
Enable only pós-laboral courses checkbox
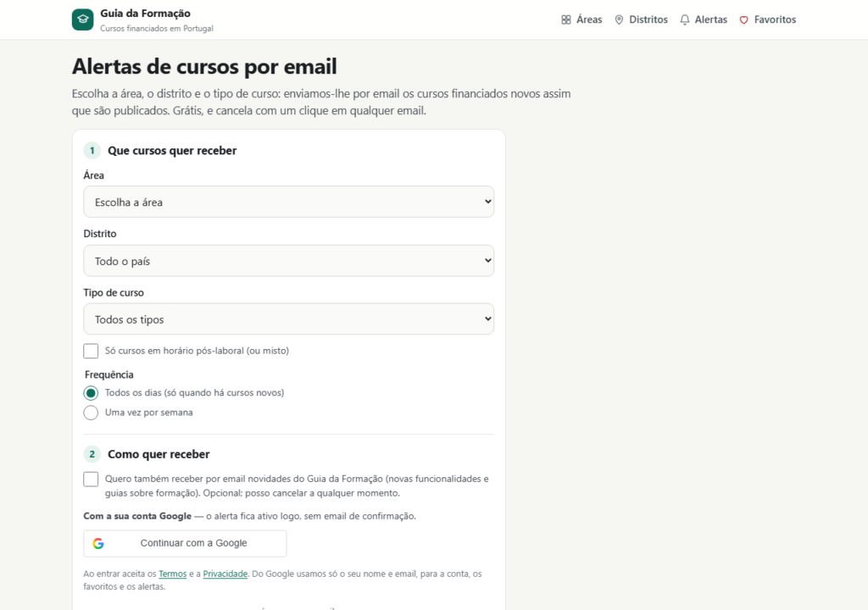91,351
